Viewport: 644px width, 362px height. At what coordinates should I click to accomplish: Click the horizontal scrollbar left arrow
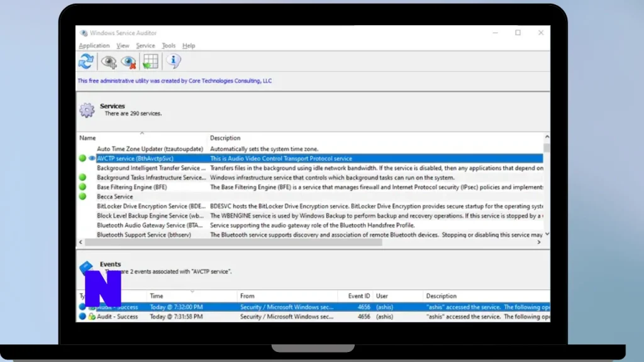[x=80, y=242]
